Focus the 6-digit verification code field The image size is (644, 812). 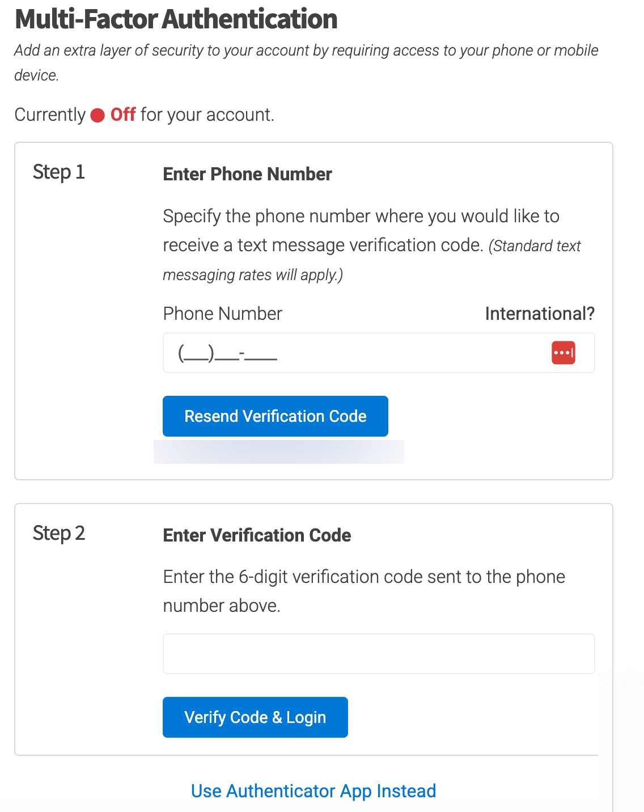379,654
